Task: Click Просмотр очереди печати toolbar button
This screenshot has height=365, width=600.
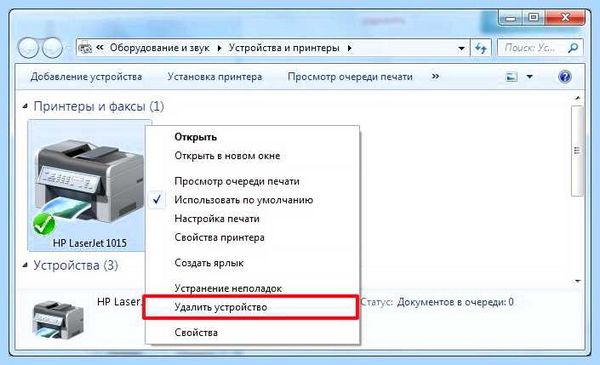Action: [x=350, y=77]
